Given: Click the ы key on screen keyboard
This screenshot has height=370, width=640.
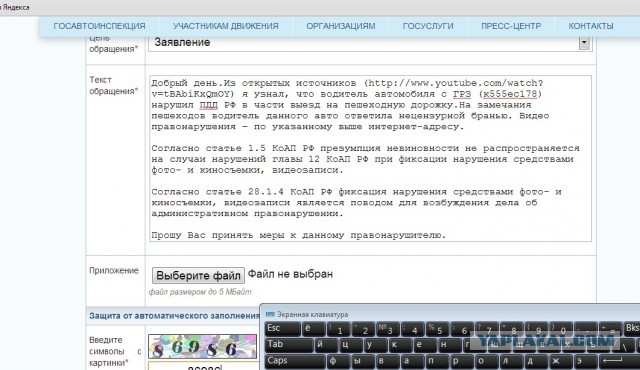Looking at the screenshot, I should coord(363,361).
